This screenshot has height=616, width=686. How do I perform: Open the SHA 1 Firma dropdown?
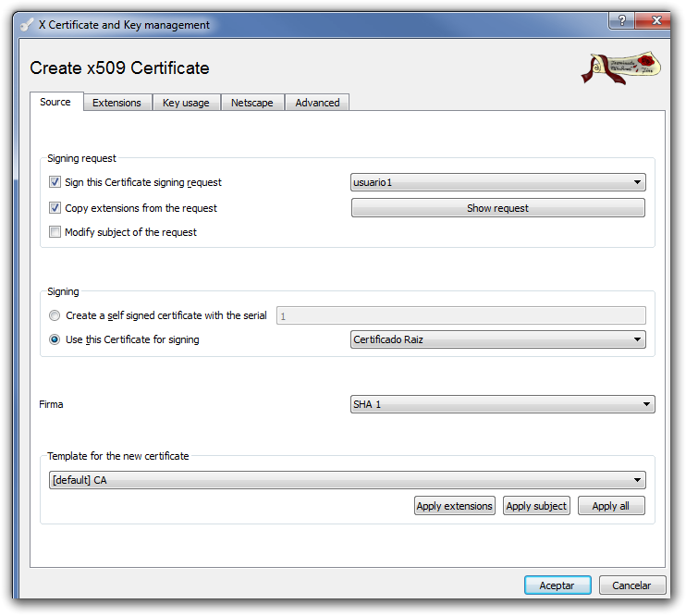click(502, 404)
